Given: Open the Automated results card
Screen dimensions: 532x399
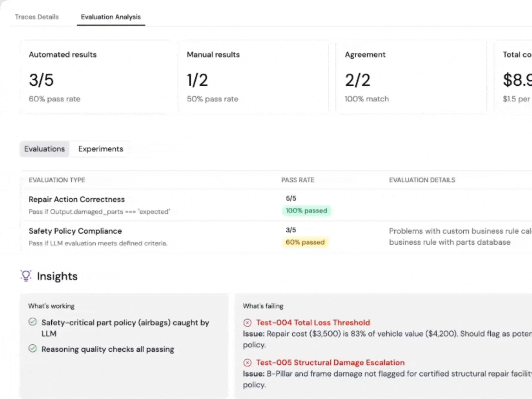Looking at the screenshot, I should 98,77.
